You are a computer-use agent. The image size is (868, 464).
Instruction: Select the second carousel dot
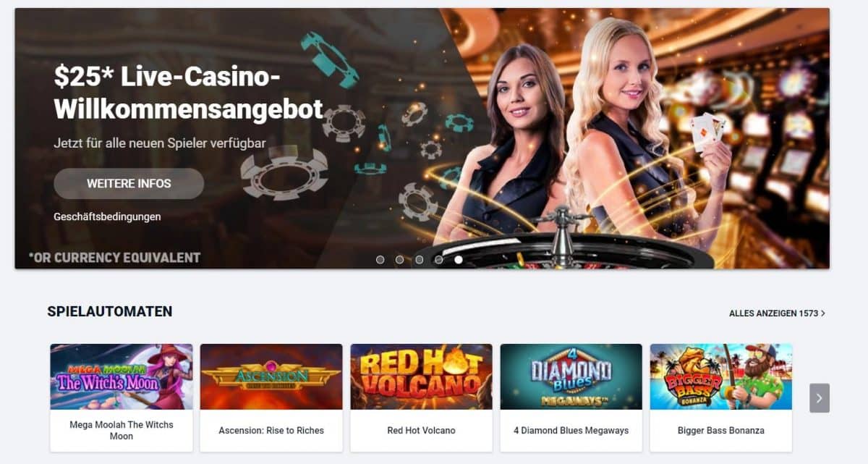click(399, 259)
